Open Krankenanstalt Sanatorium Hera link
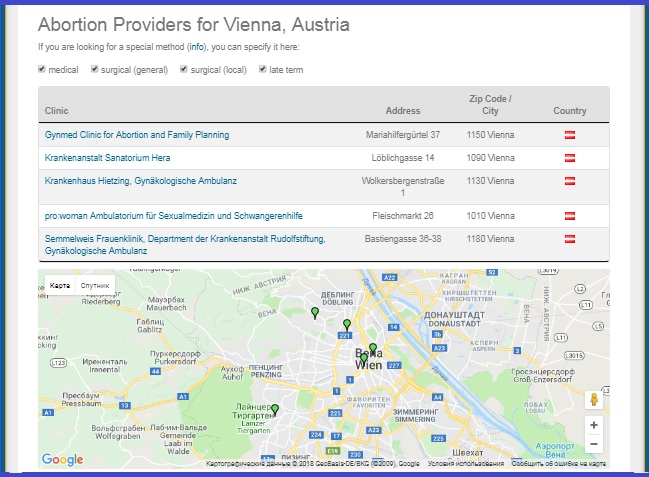This screenshot has width=649, height=477. pyautogui.click(x=107, y=158)
